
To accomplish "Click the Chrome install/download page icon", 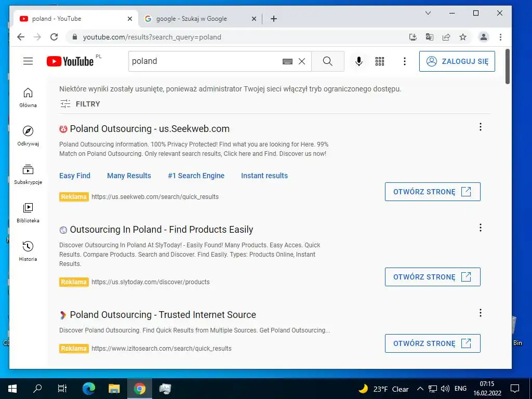I will tap(413, 37).
